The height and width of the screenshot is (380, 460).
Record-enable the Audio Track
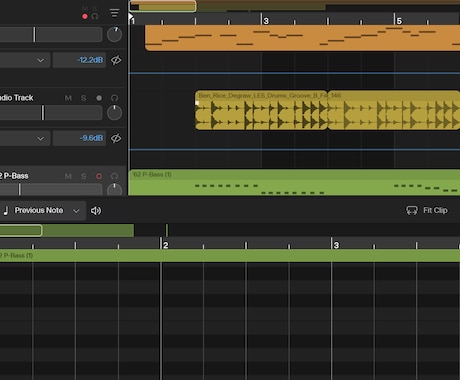click(x=99, y=98)
